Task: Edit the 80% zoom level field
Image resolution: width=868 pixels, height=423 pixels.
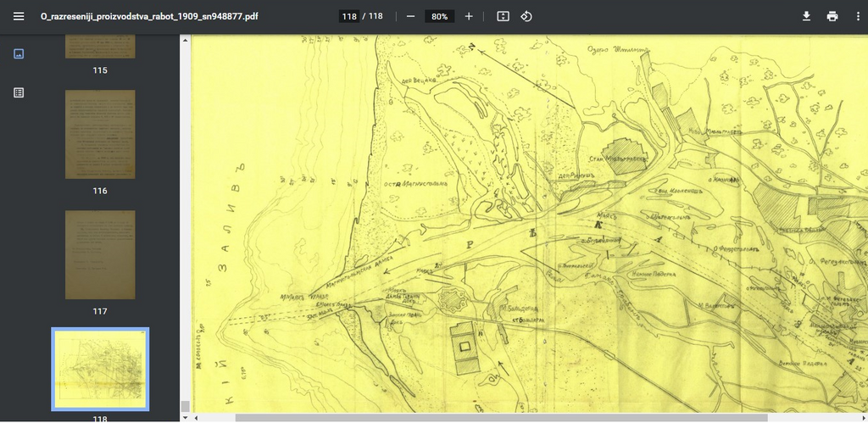Action: (440, 16)
